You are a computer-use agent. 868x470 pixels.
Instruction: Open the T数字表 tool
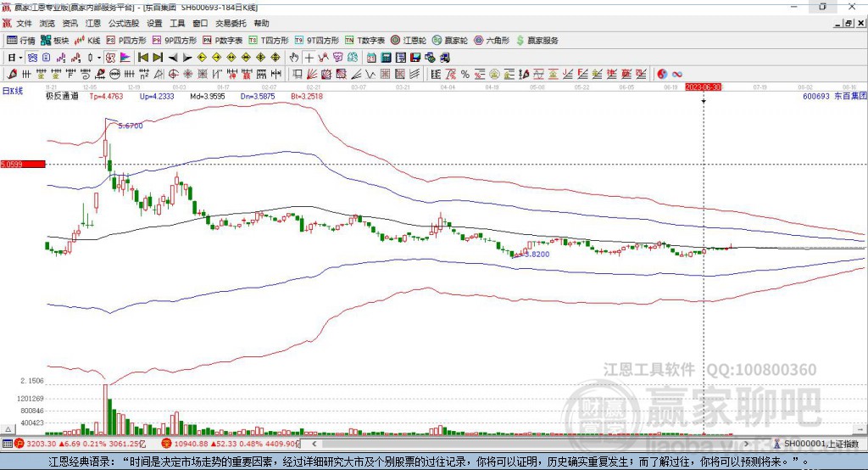click(x=364, y=41)
